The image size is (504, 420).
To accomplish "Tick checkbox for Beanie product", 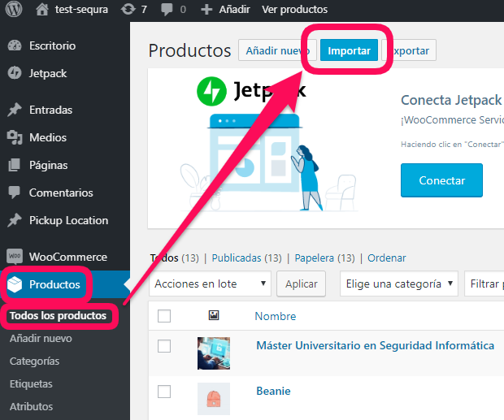I will click(164, 392).
